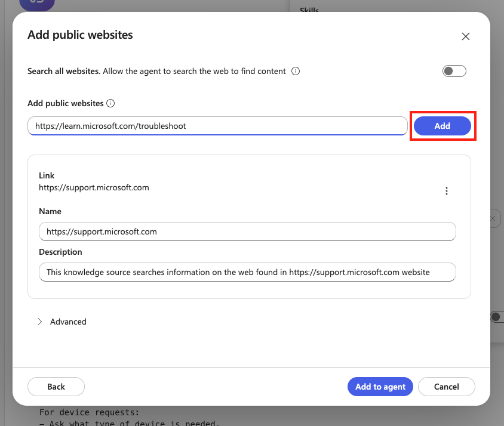This screenshot has height=426, width=504.
Task: Close the Add public websites dialog
Action: coord(465,36)
